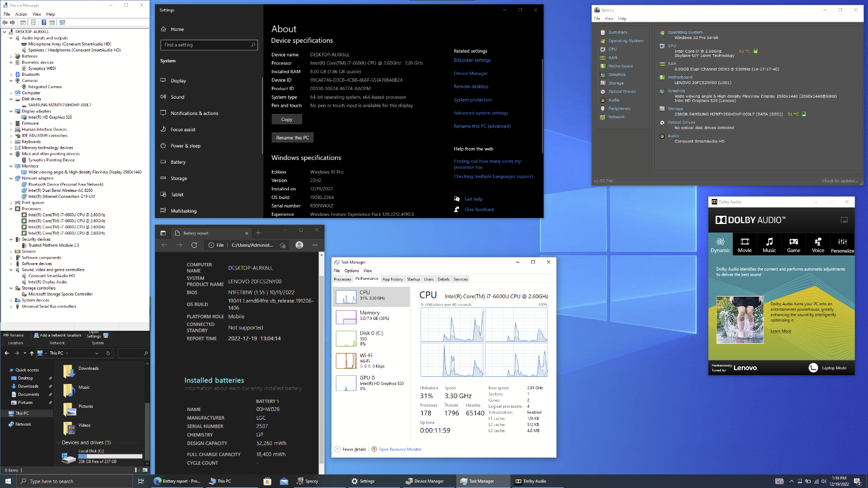Open Downloads folder in This PC window
Screen dimensions: 868x488
pos(81,371)
